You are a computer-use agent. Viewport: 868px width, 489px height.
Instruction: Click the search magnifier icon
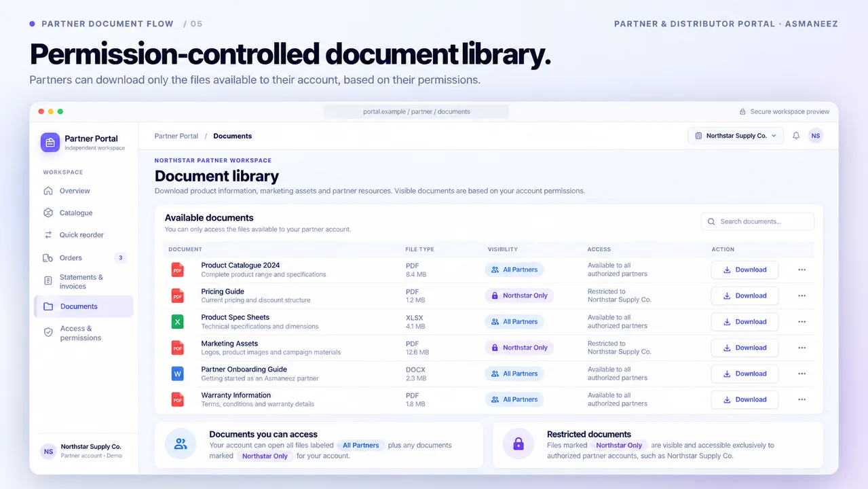711,221
